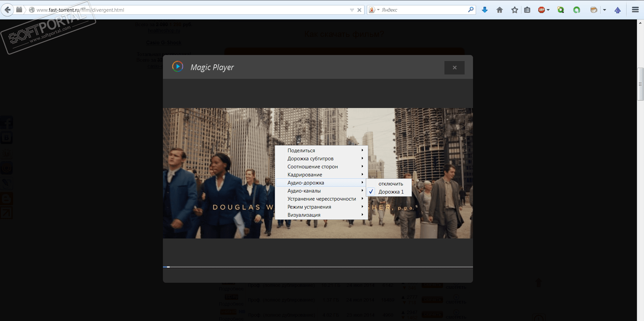This screenshot has height=321, width=644.
Task: Click the scrollbar up arrow
Action: 640,23
